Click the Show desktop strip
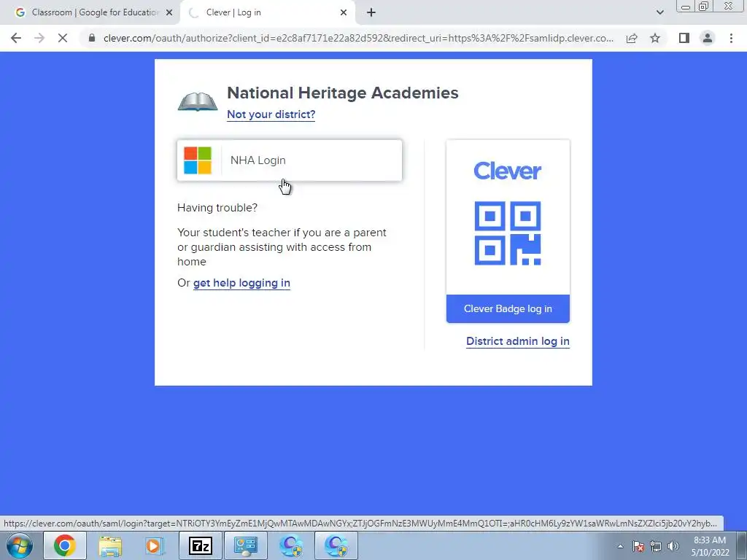 click(742, 545)
